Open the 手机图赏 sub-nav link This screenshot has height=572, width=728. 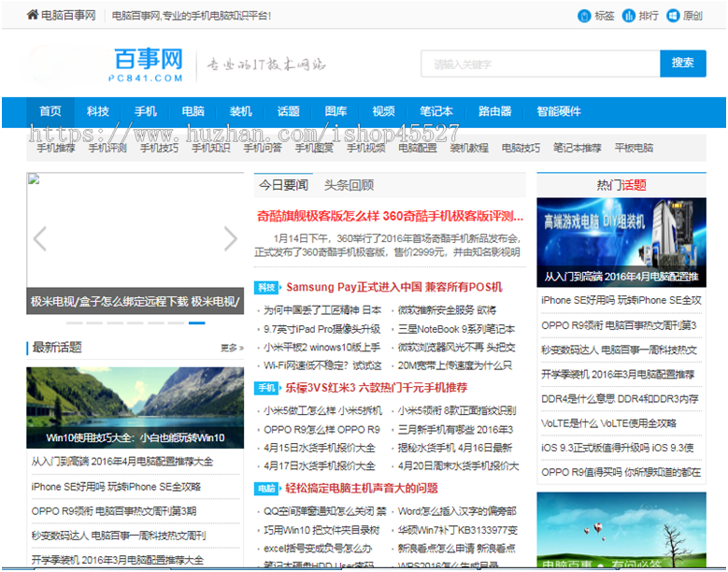(x=314, y=148)
